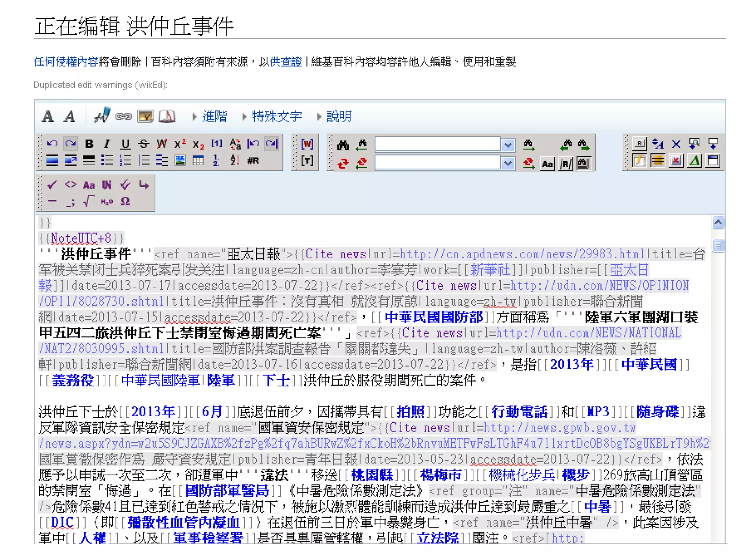Insert the Omega special character
Screen dimensions: 747x560
point(125,201)
